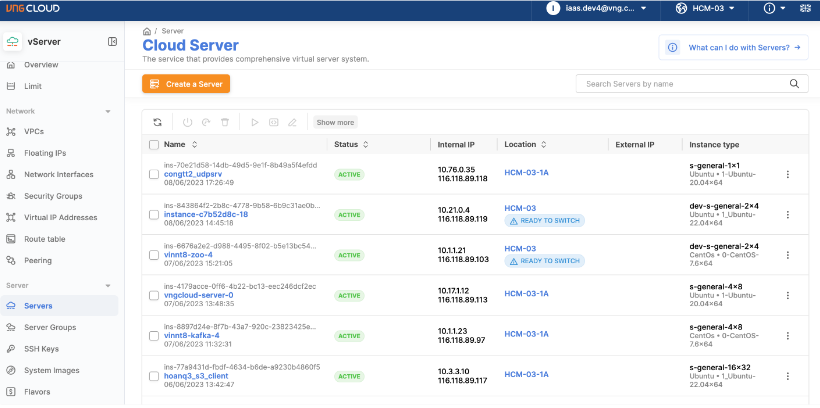Screen dimensions: 820x408
Task: Navigate to SSH Keys in sidebar
Action: pyautogui.click(x=42, y=348)
